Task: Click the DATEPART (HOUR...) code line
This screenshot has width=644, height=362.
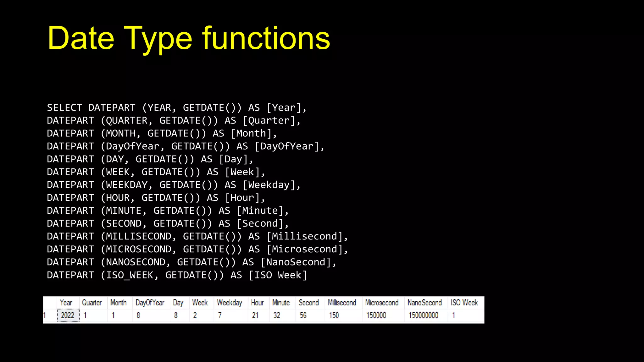Action: [x=156, y=198]
